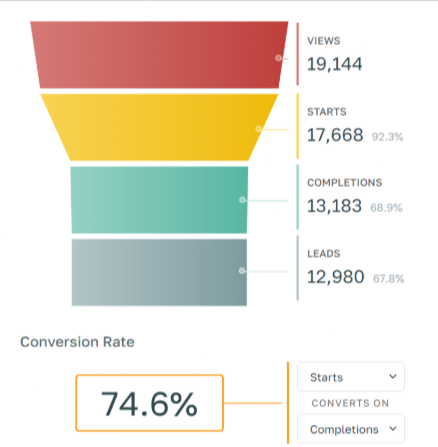Screen dimensions: 438x447
Task: Click the Leads count 12,980
Action: coord(335,277)
